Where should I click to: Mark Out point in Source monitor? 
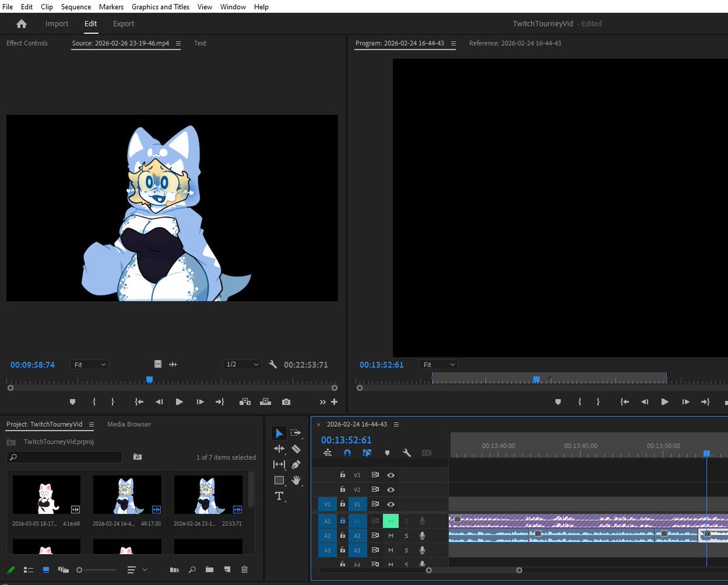(113, 402)
